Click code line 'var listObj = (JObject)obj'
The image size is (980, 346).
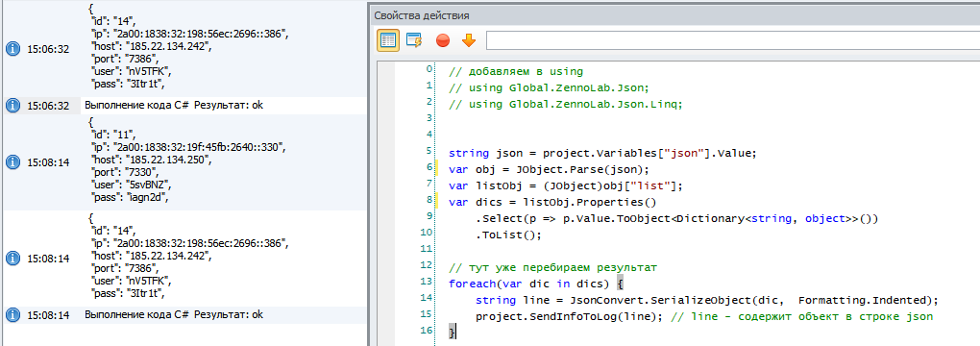(566, 185)
